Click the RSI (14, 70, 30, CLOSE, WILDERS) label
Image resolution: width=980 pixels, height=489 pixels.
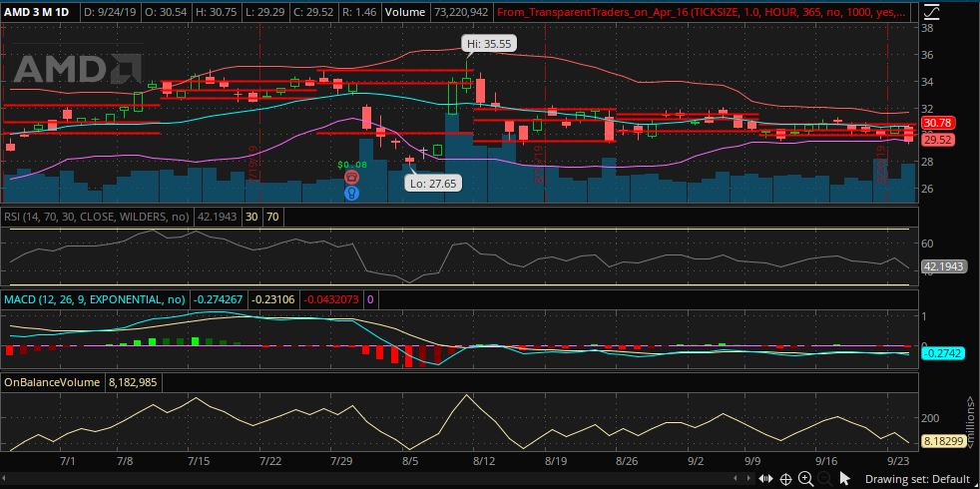97,217
